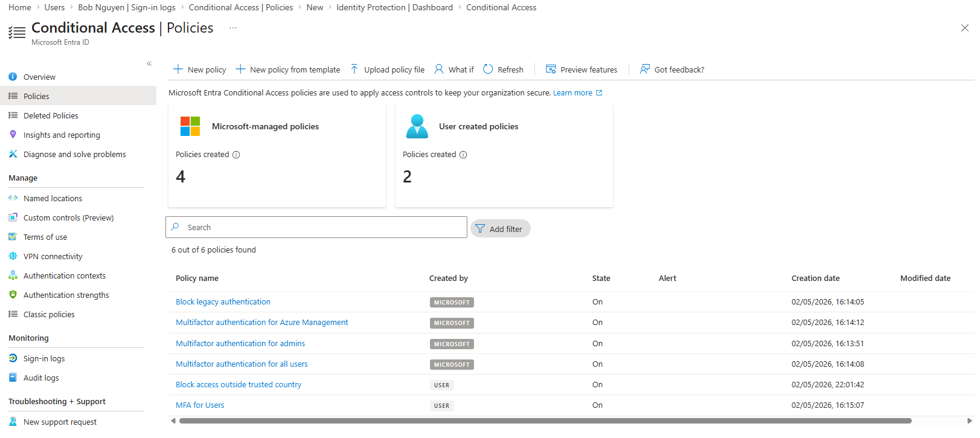The height and width of the screenshot is (438, 980).
Task: Click info icon beside User created Policies created
Action: [x=463, y=155]
